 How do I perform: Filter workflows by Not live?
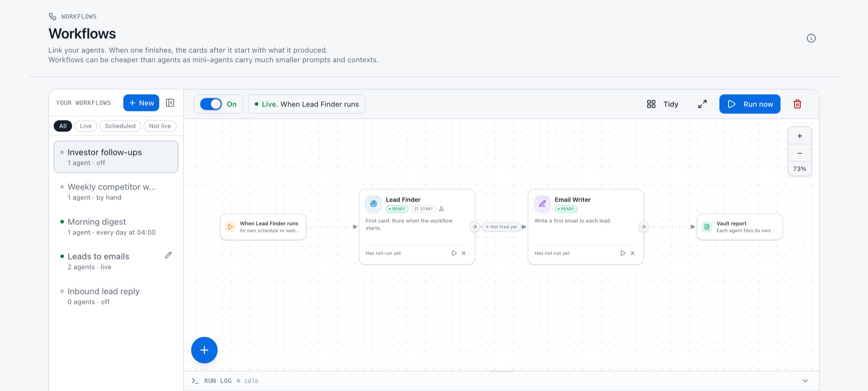pyautogui.click(x=160, y=126)
